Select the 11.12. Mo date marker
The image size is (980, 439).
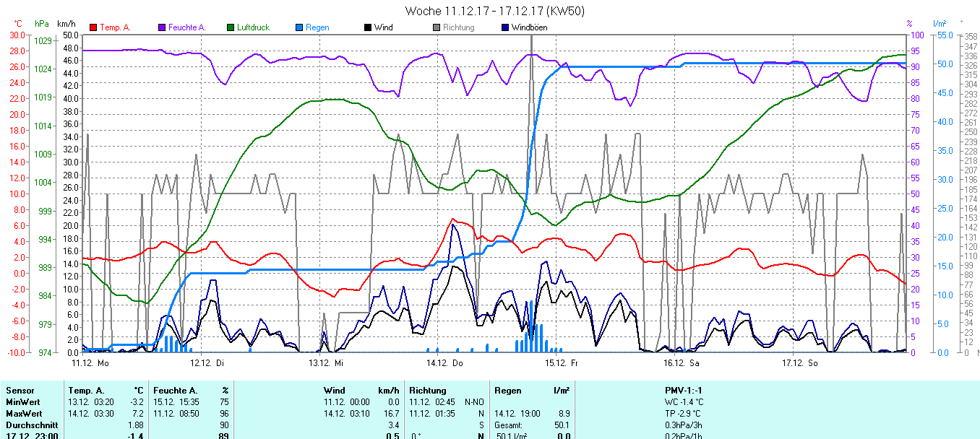(x=89, y=363)
